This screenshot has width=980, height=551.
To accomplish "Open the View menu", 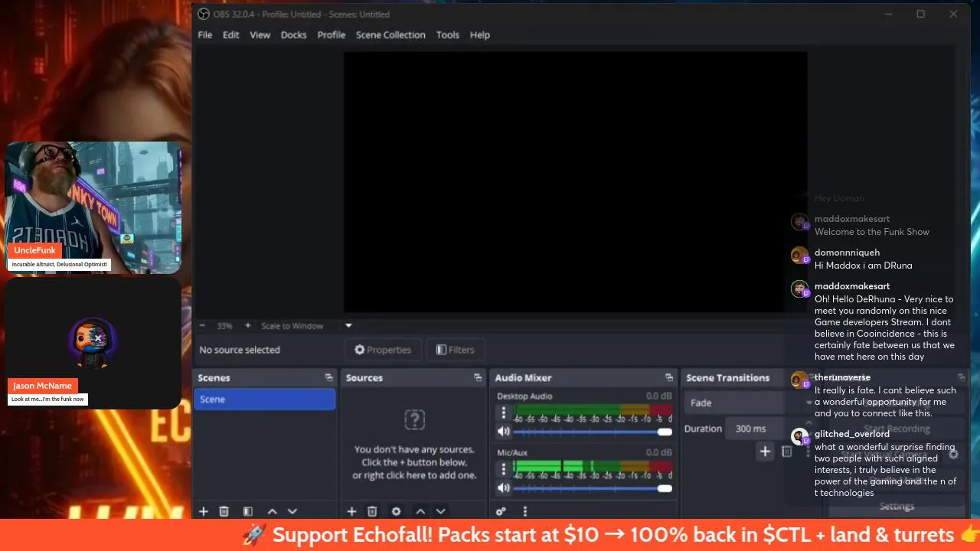I will coord(260,34).
